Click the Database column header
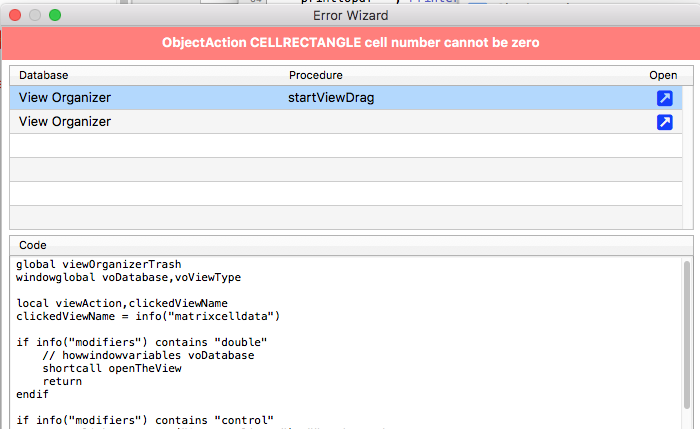Viewport: 700px width, 429px height. click(43, 75)
